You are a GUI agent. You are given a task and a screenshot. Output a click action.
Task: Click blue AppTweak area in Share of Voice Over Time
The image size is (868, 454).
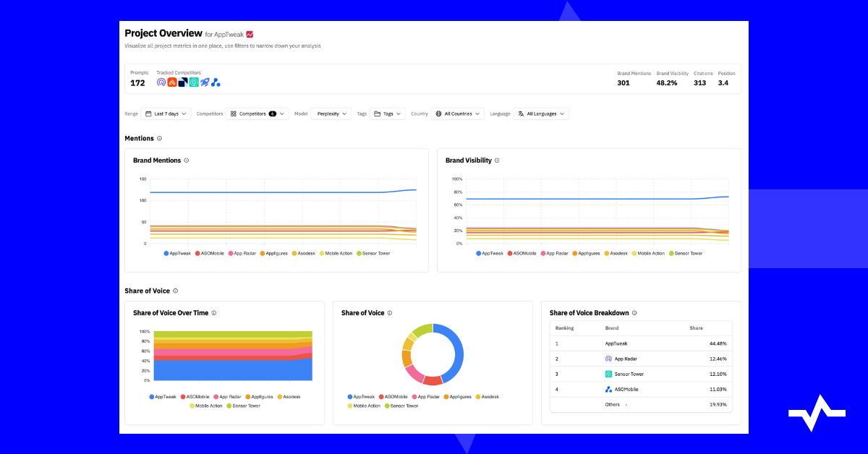[231, 369]
